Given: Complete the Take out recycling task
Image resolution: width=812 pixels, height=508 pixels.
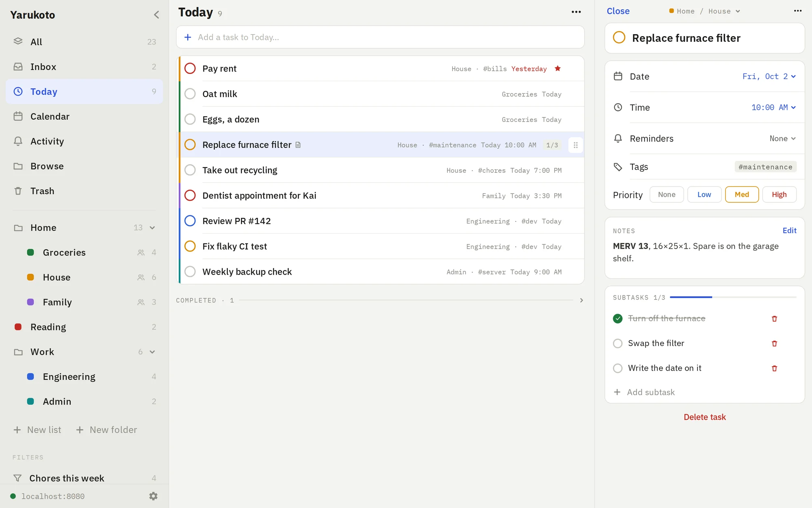Looking at the screenshot, I should pyautogui.click(x=190, y=170).
